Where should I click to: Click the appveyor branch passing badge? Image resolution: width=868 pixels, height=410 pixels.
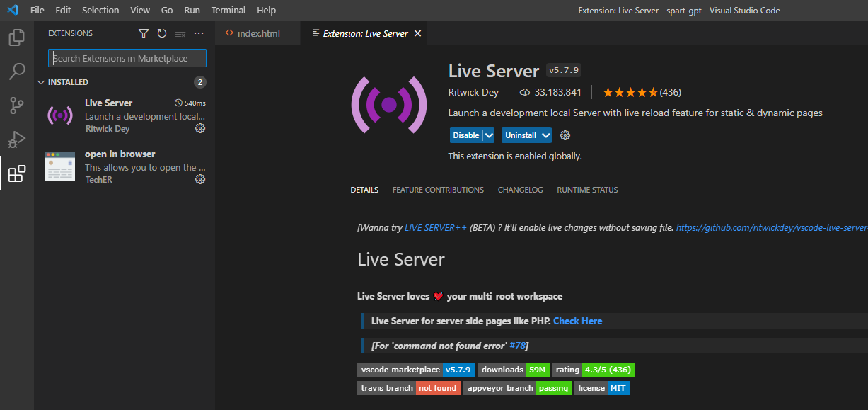point(518,388)
